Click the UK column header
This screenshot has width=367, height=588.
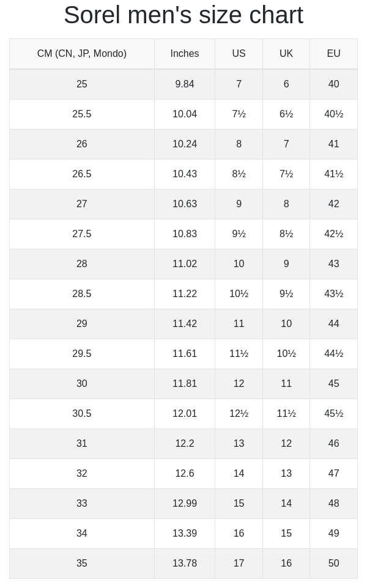[286, 54]
